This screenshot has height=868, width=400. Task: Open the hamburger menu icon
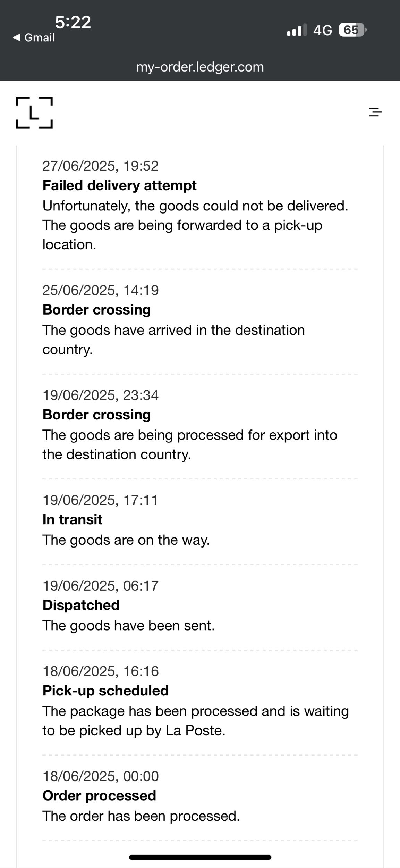375,112
